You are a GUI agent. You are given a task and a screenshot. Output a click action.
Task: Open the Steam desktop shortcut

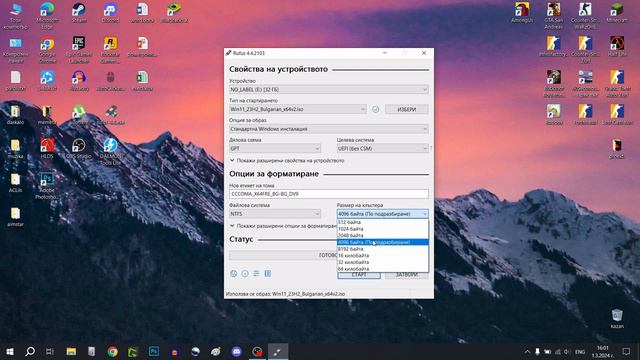[x=79, y=13]
